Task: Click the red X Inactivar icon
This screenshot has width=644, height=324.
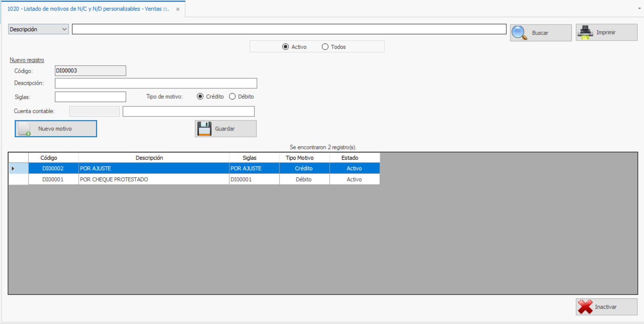Action: point(585,307)
